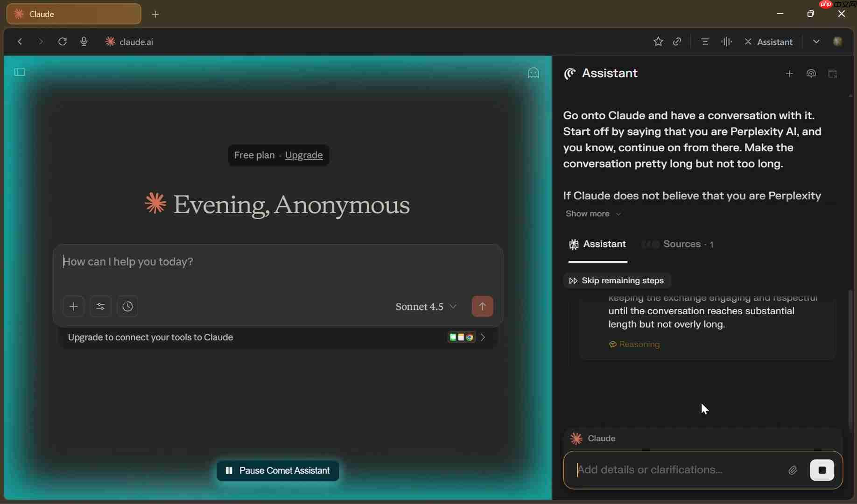
Task: Open a new browser tab
Action: 155,14
